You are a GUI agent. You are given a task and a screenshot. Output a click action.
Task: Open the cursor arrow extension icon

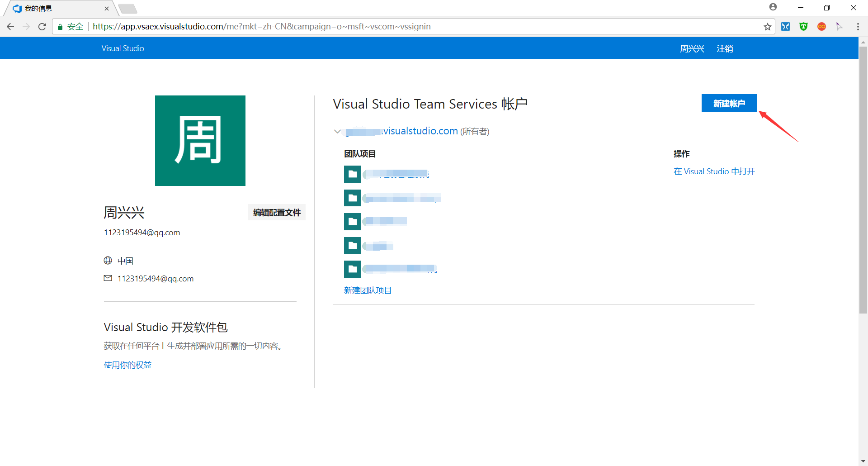(x=839, y=27)
